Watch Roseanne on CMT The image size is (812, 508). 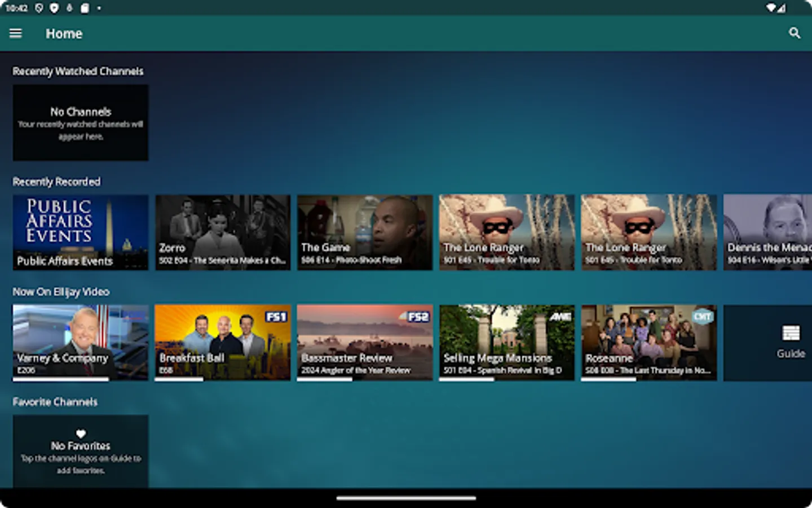tap(649, 342)
